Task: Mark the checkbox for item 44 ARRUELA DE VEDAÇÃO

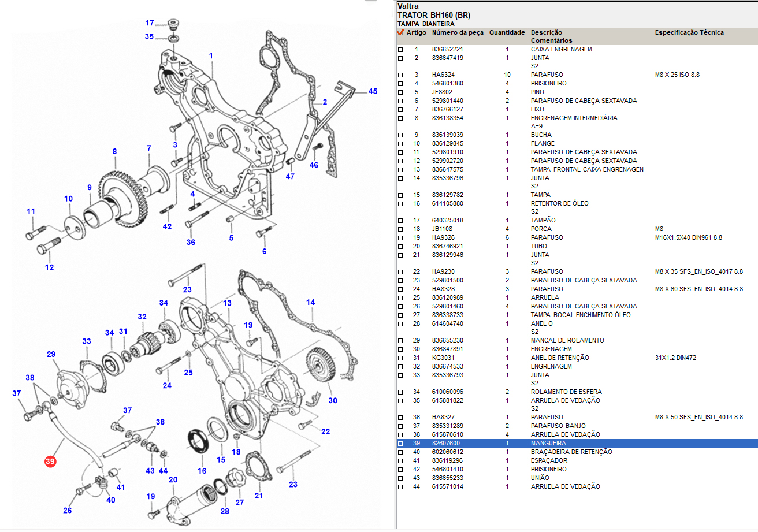Action: (x=400, y=487)
